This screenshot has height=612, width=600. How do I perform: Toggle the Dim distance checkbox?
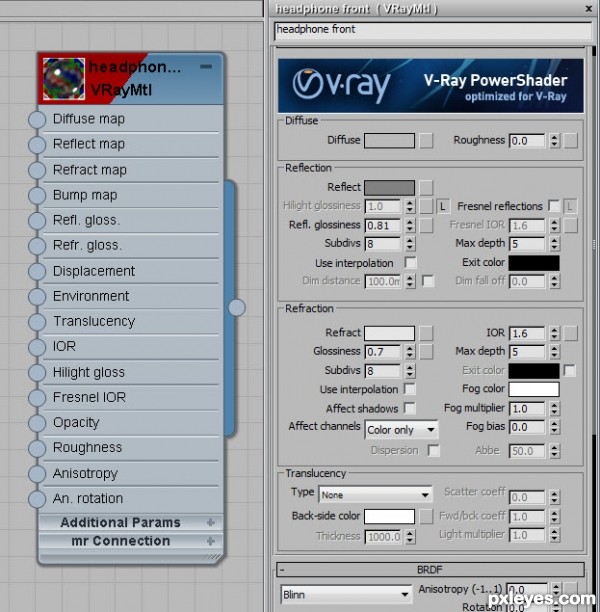tap(428, 281)
